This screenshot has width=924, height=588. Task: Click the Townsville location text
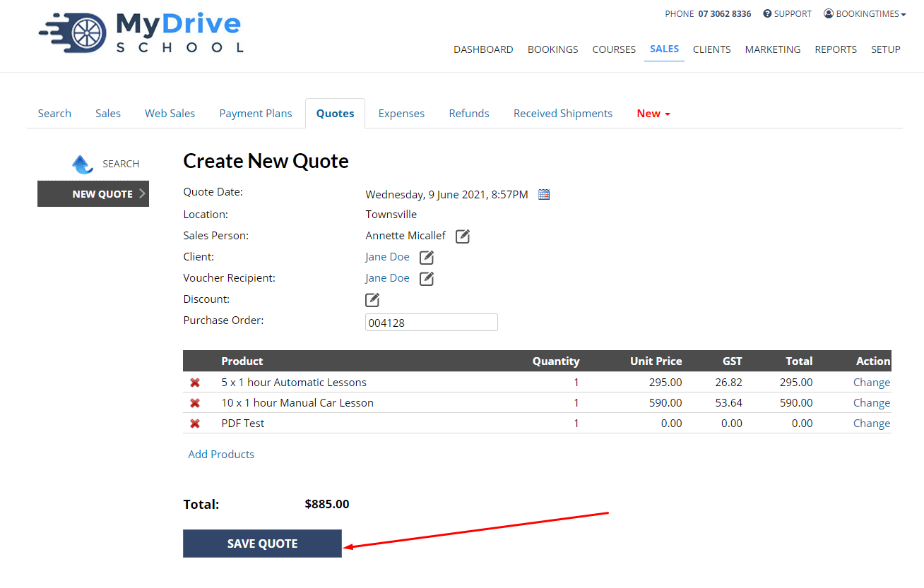click(x=391, y=215)
